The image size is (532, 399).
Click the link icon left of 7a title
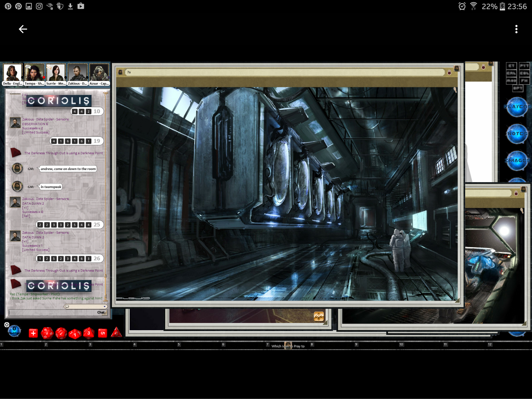pos(120,72)
